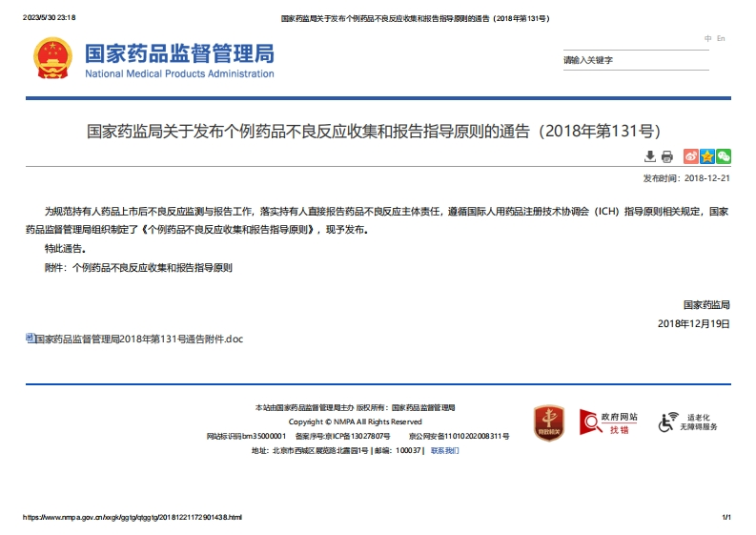Open the 京公网安备11010202008311号 link
756x535 pixels.
pos(459,436)
